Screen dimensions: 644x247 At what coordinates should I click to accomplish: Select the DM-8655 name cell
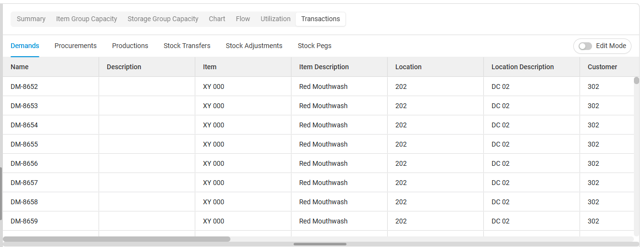[x=51, y=144]
